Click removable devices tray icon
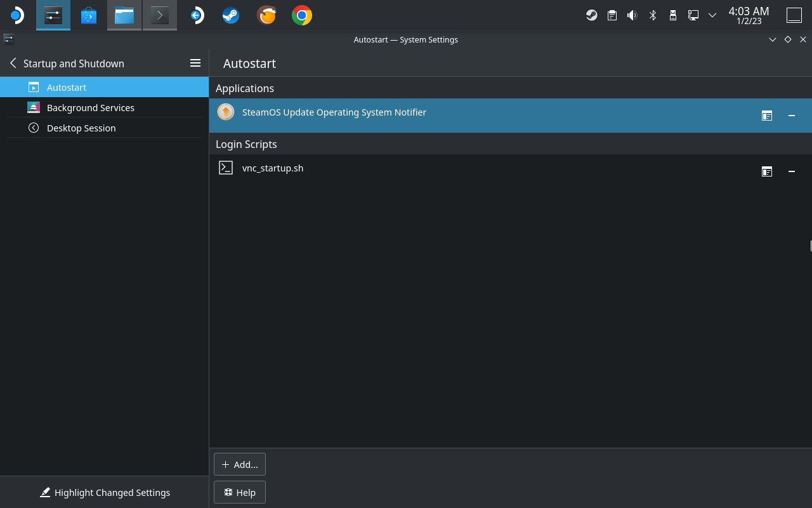 (672, 15)
